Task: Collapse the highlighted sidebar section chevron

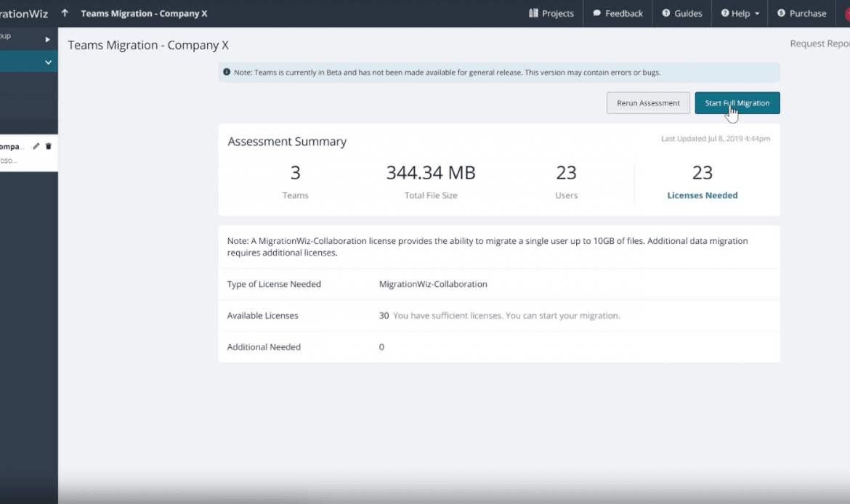Action: [x=48, y=62]
